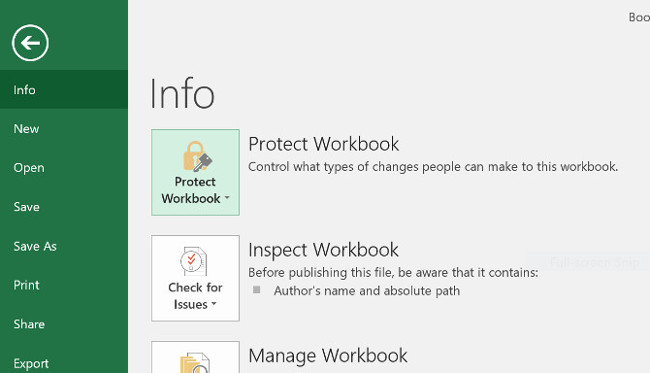
Task: Click Save in the backstage menu
Action: click(x=64, y=206)
